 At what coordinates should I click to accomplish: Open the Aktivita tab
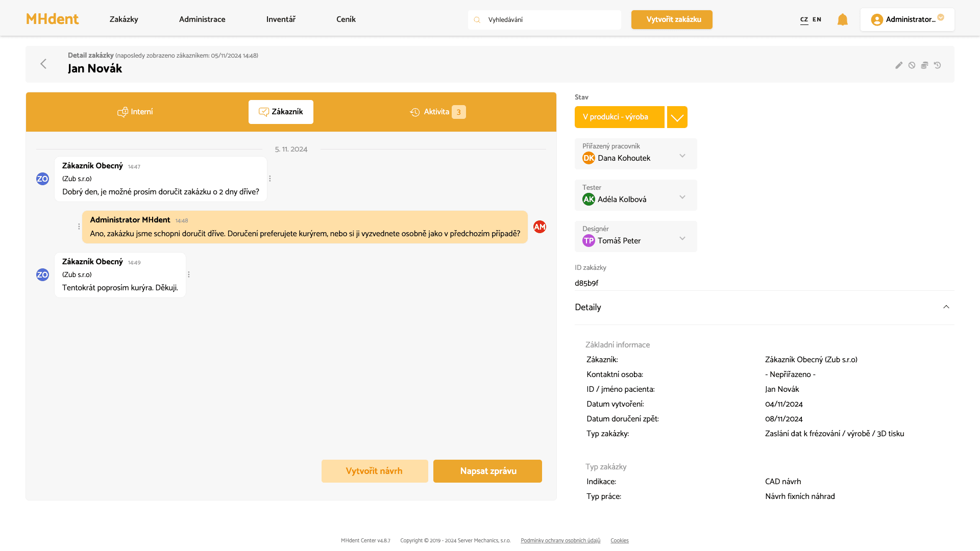[x=437, y=112]
